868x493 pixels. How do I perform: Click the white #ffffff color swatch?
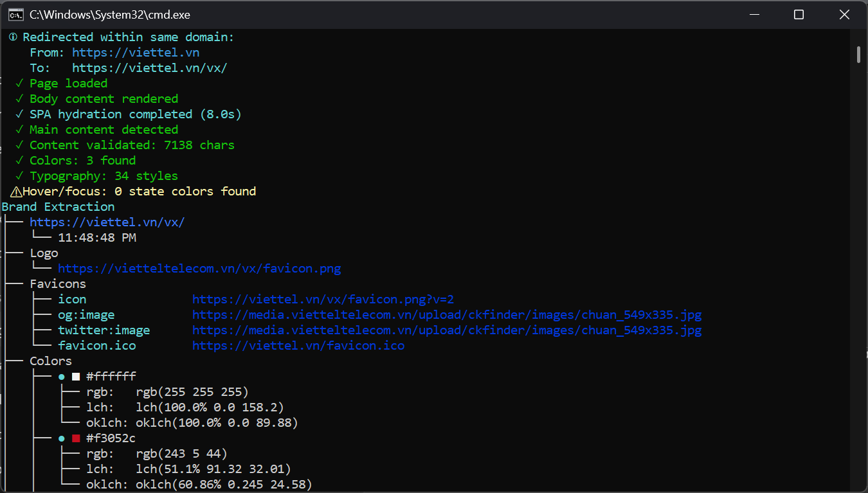(x=76, y=377)
